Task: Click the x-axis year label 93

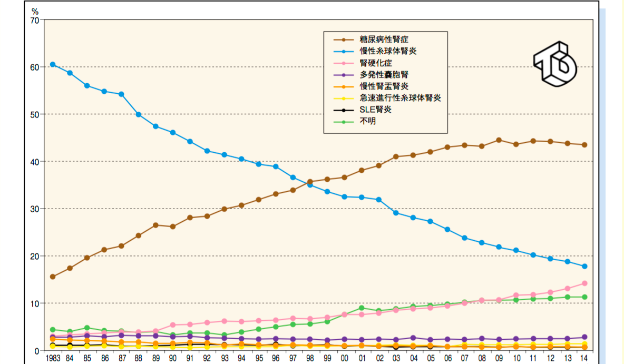Action: coord(225,358)
